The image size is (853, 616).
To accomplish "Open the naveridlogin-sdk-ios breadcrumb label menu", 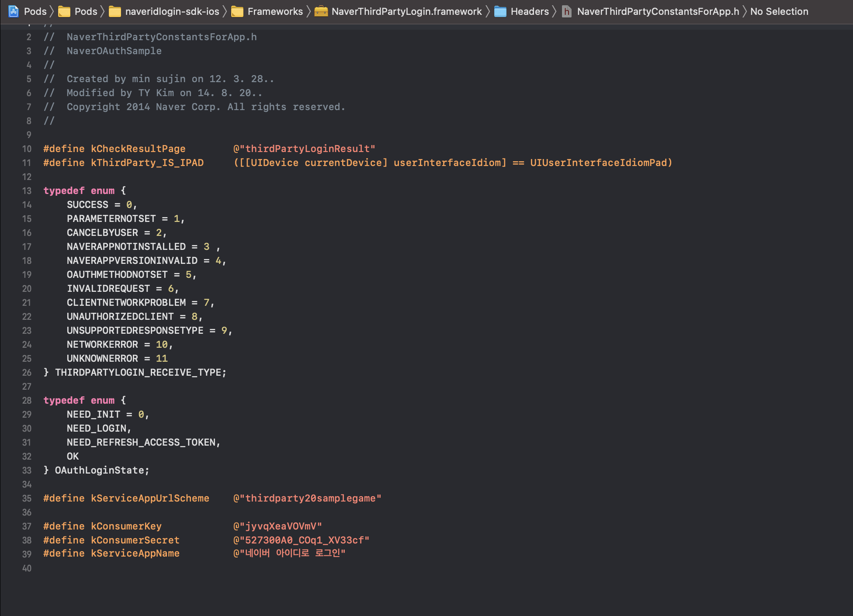I will tap(172, 11).
